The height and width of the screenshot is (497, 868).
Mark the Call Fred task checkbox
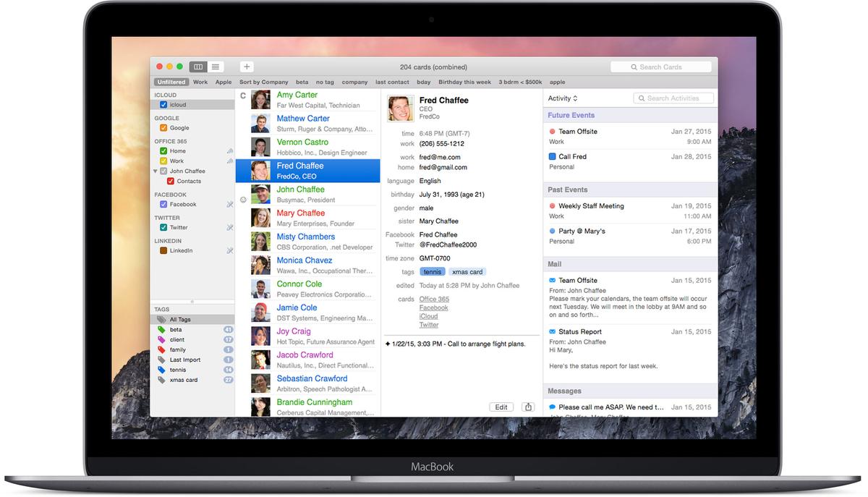(x=553, y=156)
